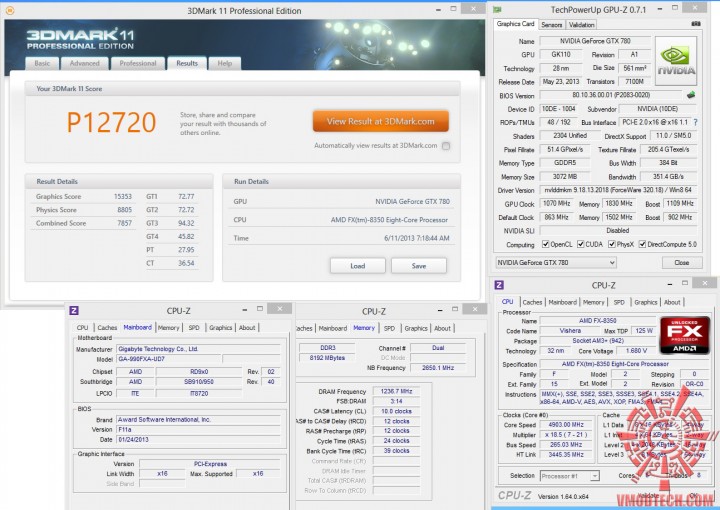Click the Time value 6/11/2013 7:18:44 AM

point(416,238)
